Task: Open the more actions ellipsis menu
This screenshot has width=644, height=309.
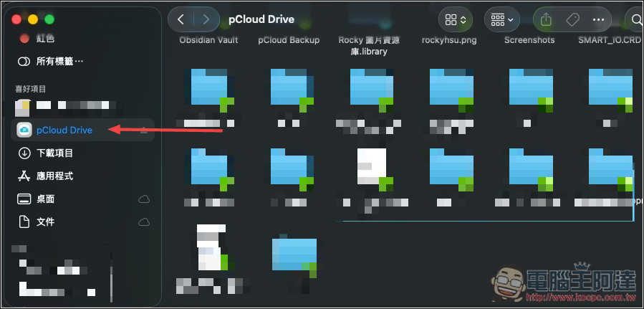Action: pos(599,19)
